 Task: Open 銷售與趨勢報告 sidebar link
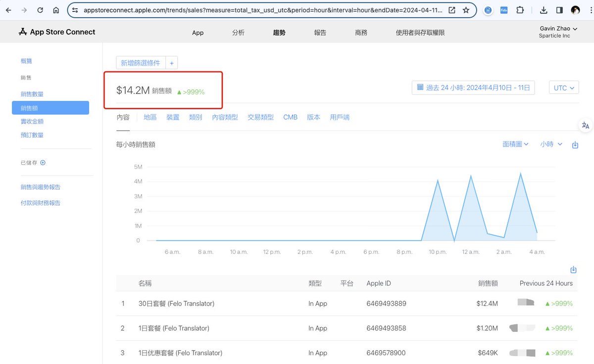point(41,187)
